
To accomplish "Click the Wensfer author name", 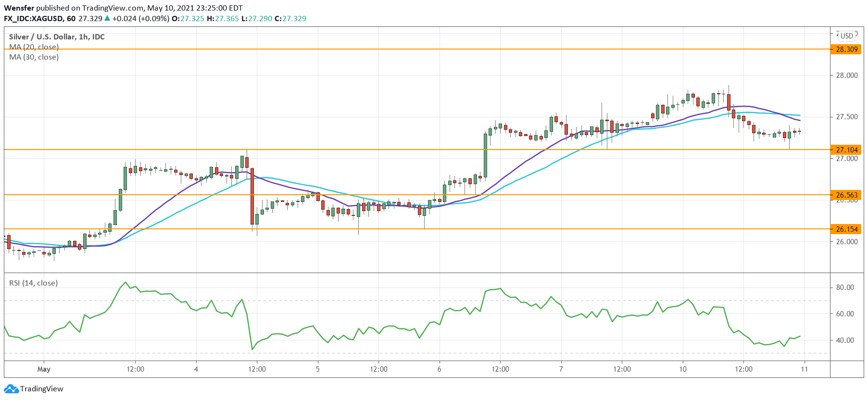I will pyautogui.click(x=19, y=8).
